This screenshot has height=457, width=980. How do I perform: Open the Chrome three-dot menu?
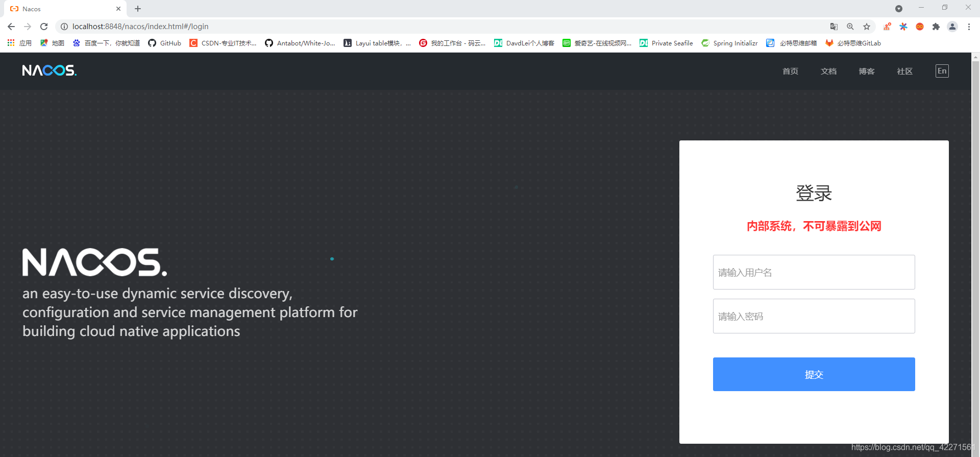[x=969, y=27]
